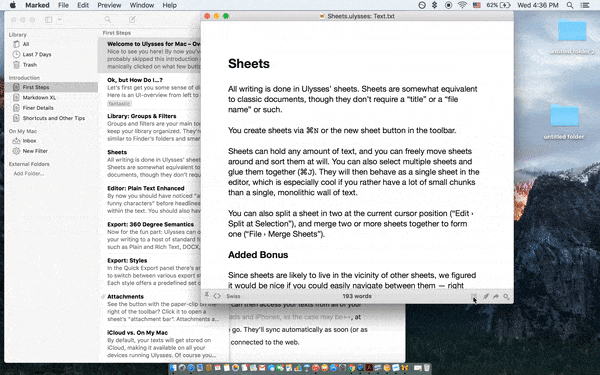Click the search magnifier in Ulysses toolbar
The height and width of the screenshot is (375, 600).
click(108, 20)
